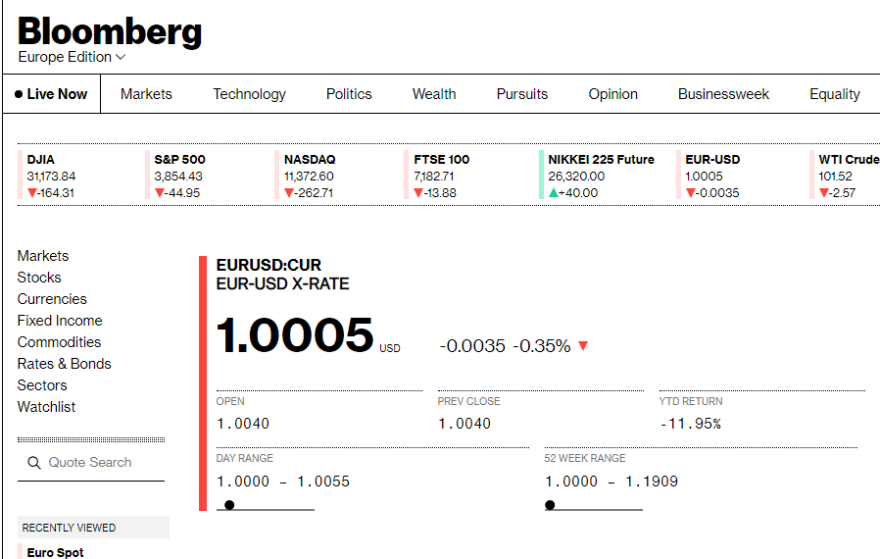The image size is (880, 559).
Task: Click the Bloomberg logo
Action: tap(110, 31)
